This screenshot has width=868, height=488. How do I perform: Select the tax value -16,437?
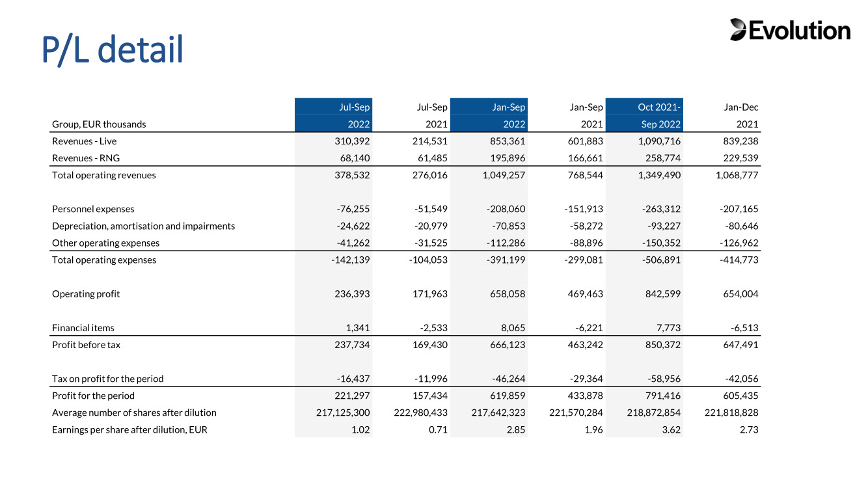(352, 379)
